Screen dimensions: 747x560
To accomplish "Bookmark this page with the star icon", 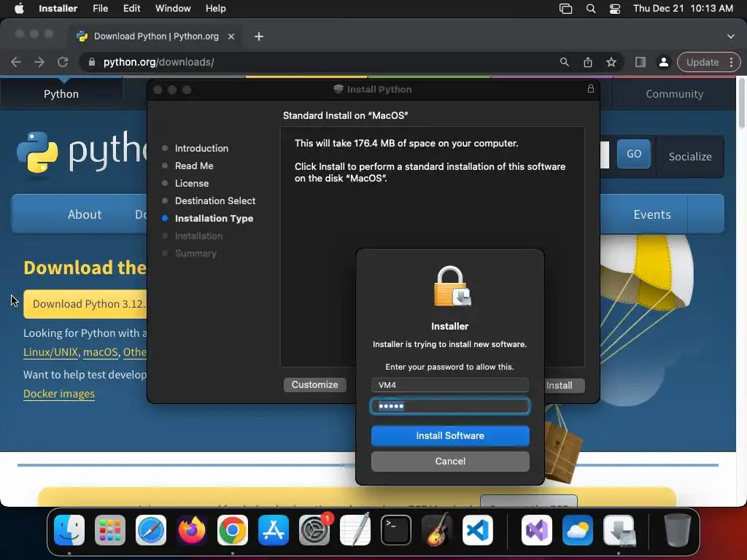I will pos(611,62).
